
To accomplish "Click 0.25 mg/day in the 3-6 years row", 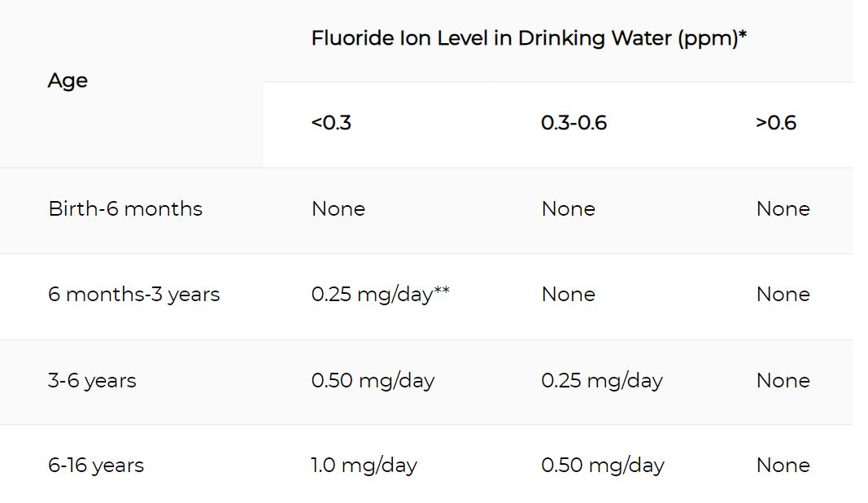I will 602,380.
